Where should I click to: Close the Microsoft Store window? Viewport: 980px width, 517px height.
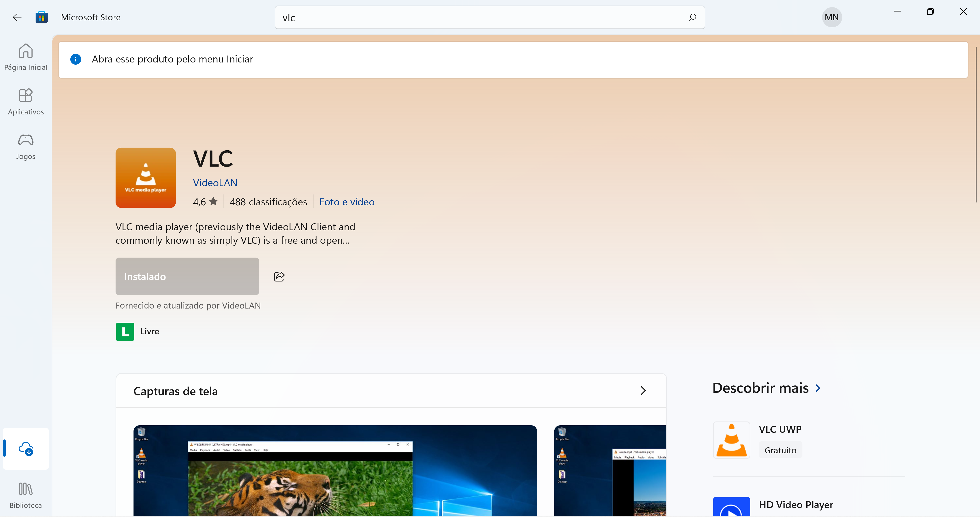[x=963, y=11]
